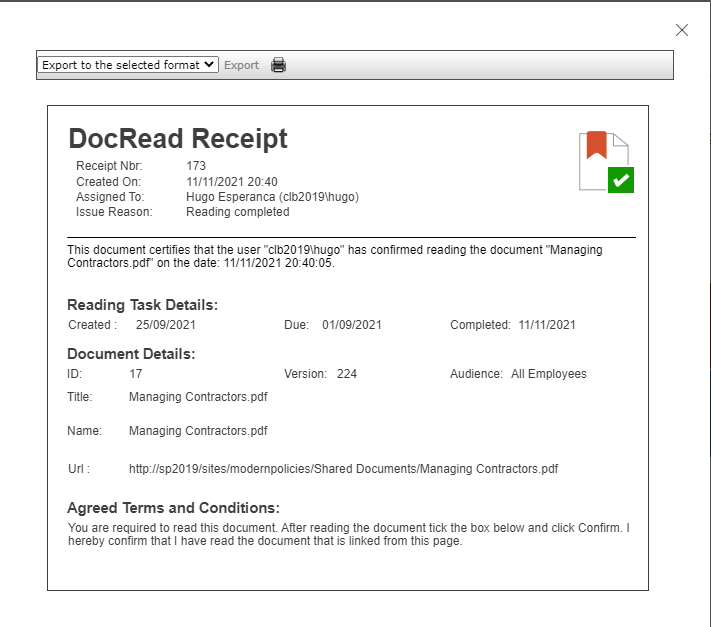Click the document Url address text
The width and height of the screenshot is (711, 627).
pyautogui.click(x=343, y=468)
